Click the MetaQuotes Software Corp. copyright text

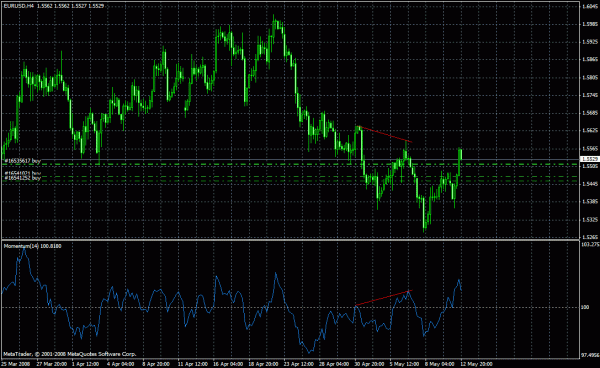tap(70, 354)
